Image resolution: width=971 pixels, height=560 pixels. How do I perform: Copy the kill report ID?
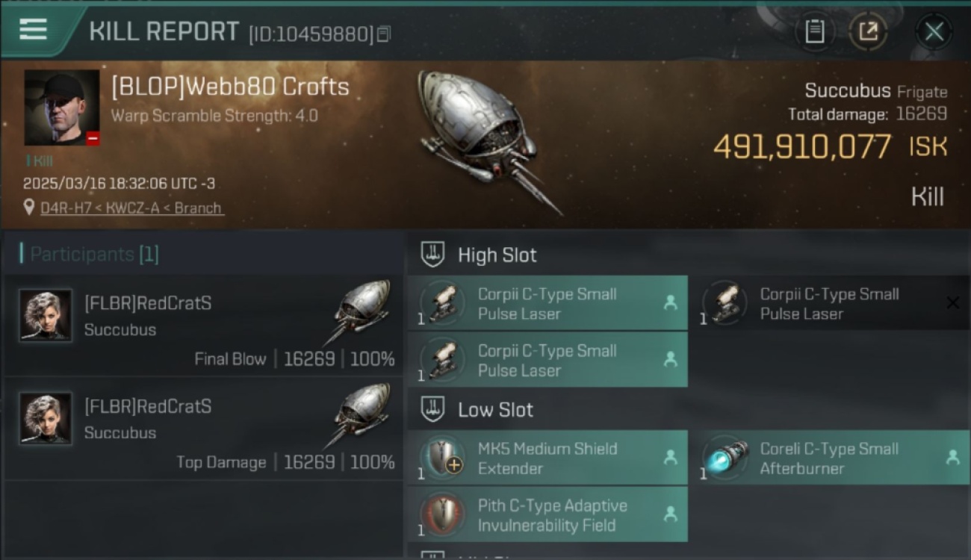pos(383,34)
